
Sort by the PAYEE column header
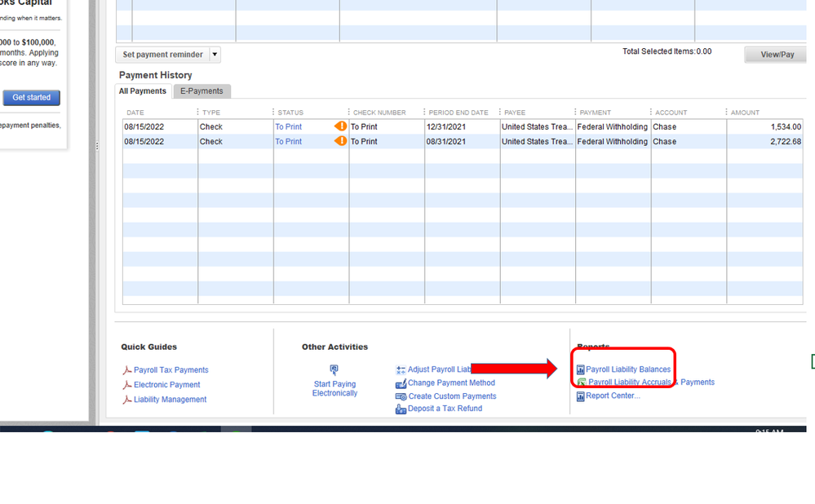tap(515, 113)
